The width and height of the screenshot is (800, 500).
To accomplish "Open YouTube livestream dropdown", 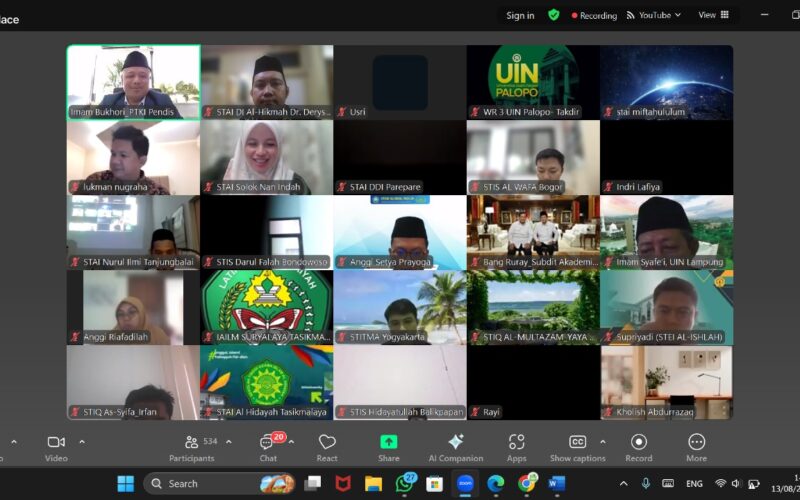I will pyautogui.click(x=654, y=15).
